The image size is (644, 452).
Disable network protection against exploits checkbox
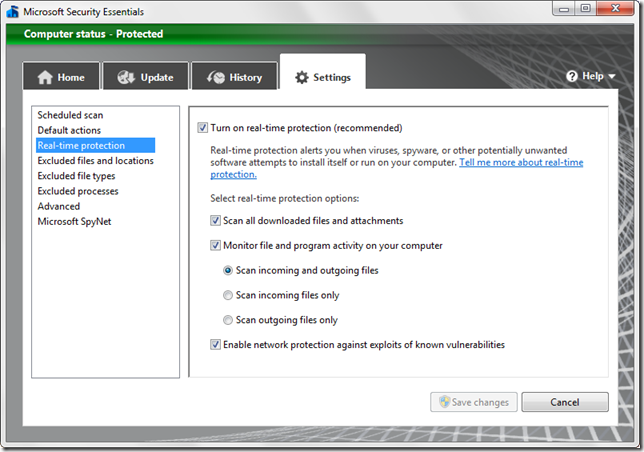point(215,344)
